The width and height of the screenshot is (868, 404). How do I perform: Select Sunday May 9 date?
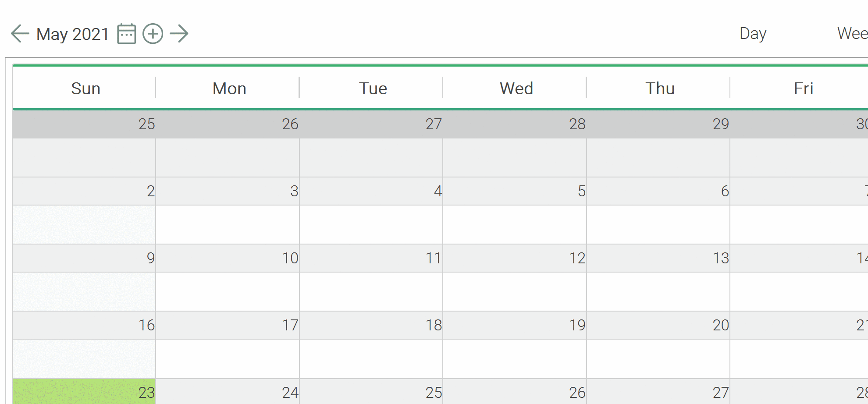point(150,259)
